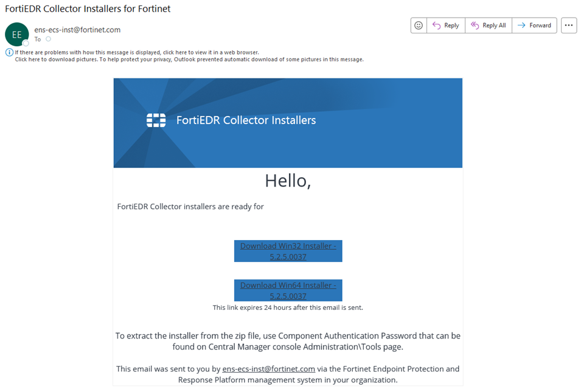
Task: Click Reply All button
Action: pyautogui.click(x=488, y=26)
